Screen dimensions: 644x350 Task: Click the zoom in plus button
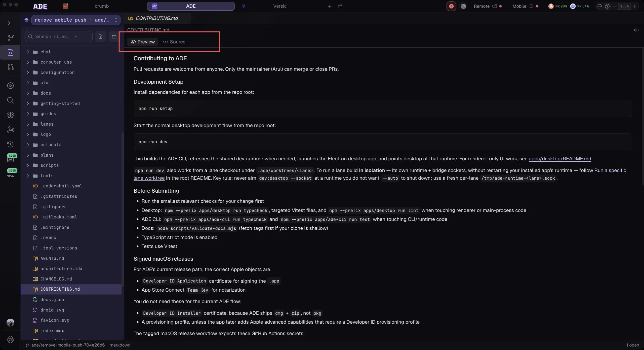pyautogui.click(x=634, y=6)
